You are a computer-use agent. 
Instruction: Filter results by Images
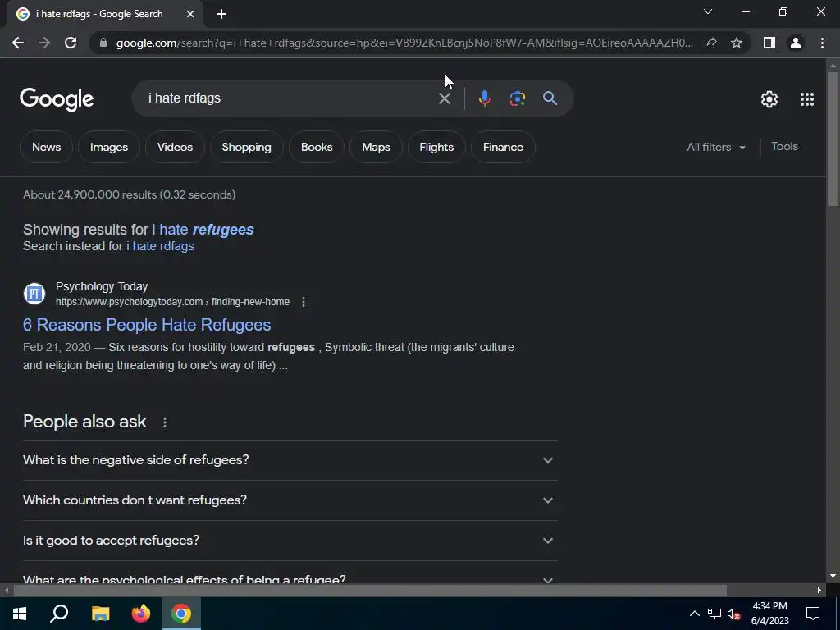109,147
